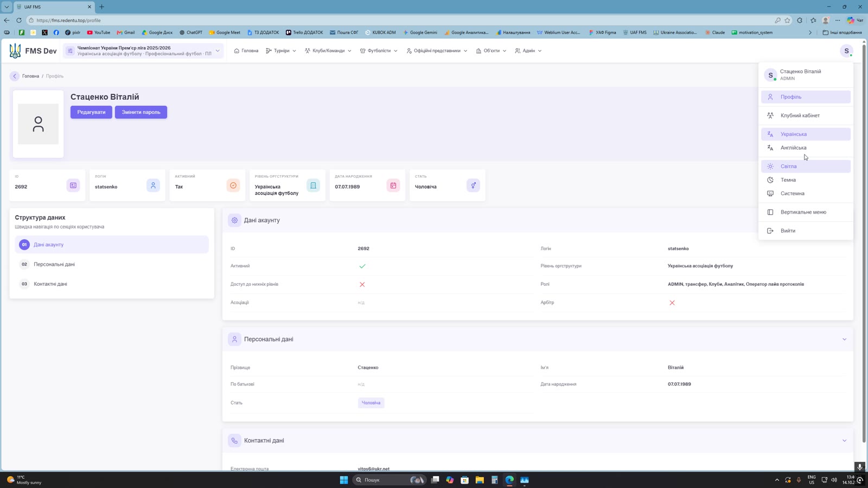Click the gender icon on Стать card
This screenshot has width=868, height=488.
[x=473, y=185]
